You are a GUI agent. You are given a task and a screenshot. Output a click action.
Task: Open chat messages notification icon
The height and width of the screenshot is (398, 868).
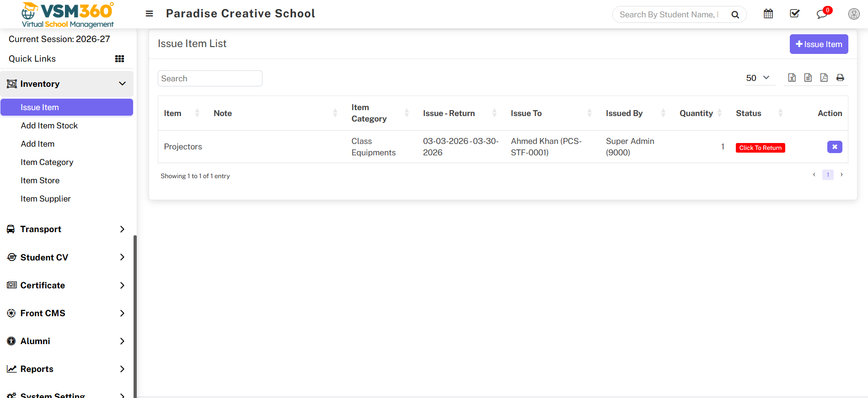tap(822, 14)
